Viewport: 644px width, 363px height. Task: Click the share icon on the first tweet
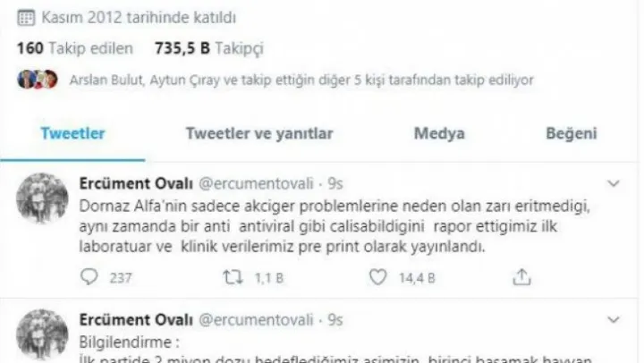tap(521, 277)
